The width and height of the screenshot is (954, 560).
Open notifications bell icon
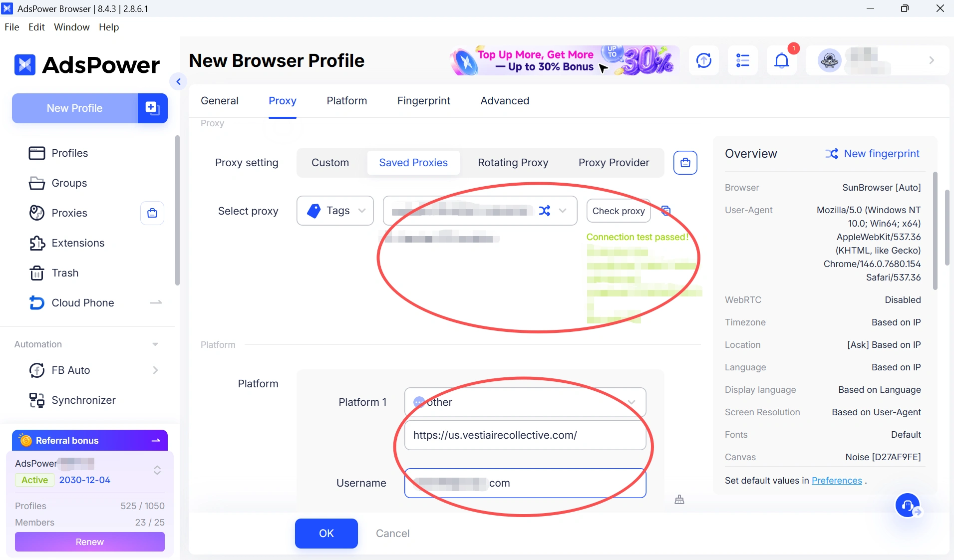(x=782, y=60)
